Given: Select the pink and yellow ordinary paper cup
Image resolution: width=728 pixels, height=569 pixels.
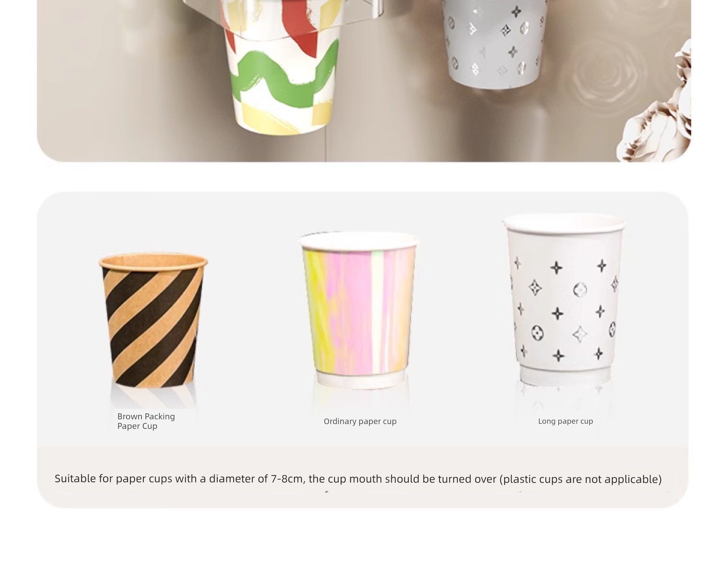Looking at the screenshot, I should pyautogui.click(x=359, y=310).
